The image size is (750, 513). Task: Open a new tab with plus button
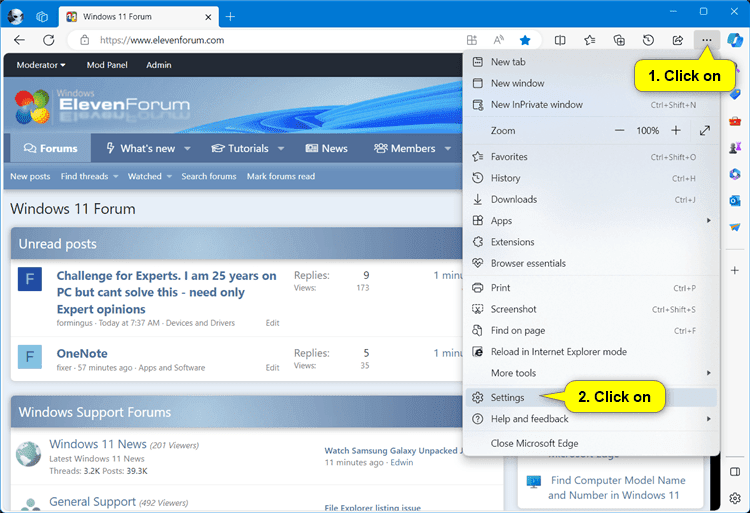click(x=230, y=17)
